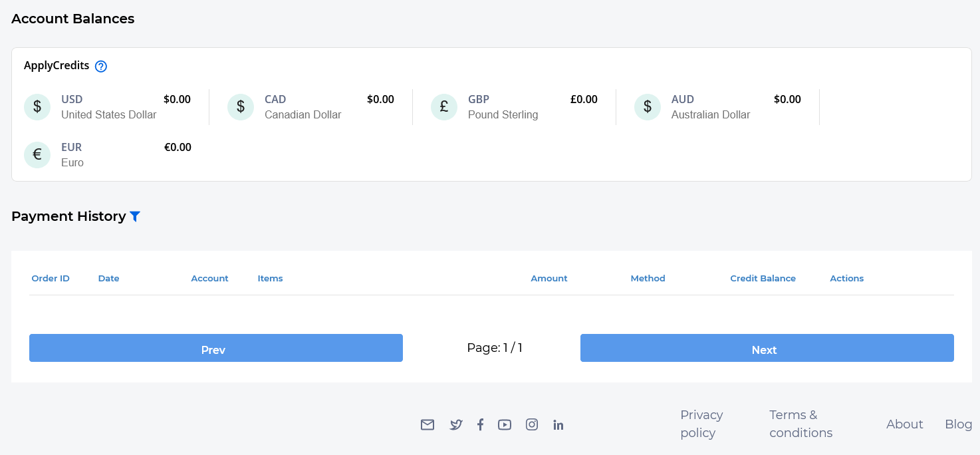Click the Credit Balance column header

click(x=763, y=278)
